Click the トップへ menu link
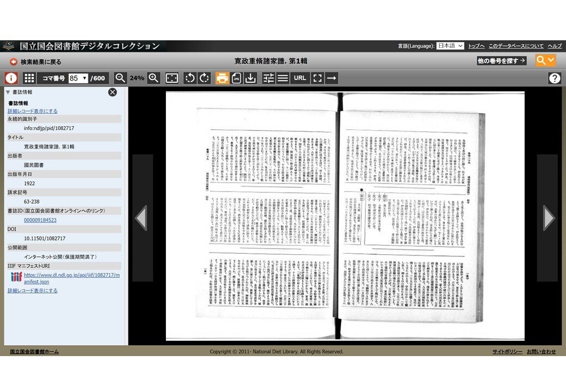This screenshot has height=392, width=566. click(476, 46)
